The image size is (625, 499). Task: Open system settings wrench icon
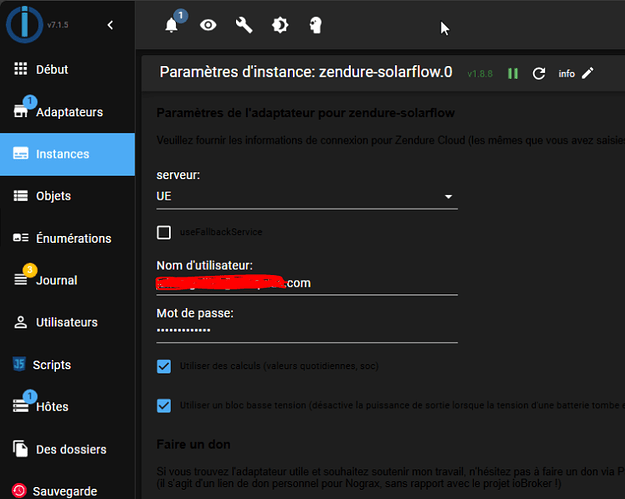point(244,26)
